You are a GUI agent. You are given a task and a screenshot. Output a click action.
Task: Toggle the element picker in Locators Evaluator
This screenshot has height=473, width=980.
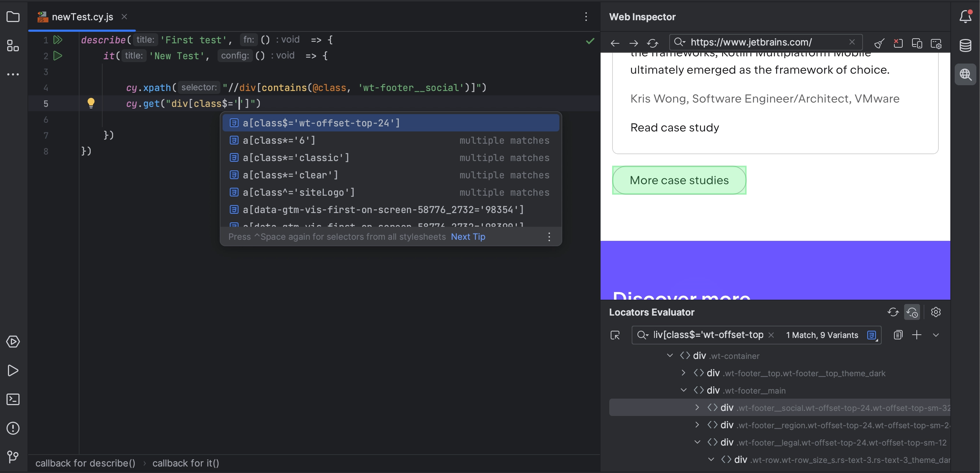click(615, 335)
